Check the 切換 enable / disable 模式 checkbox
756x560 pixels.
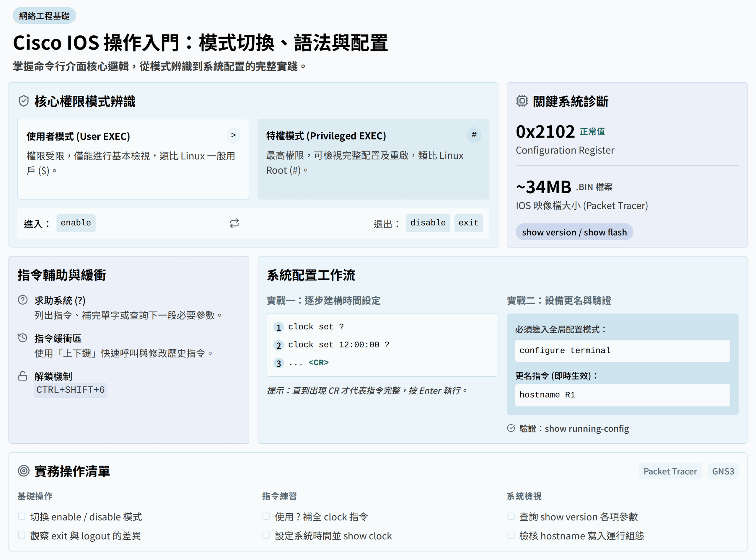point(22,516)
